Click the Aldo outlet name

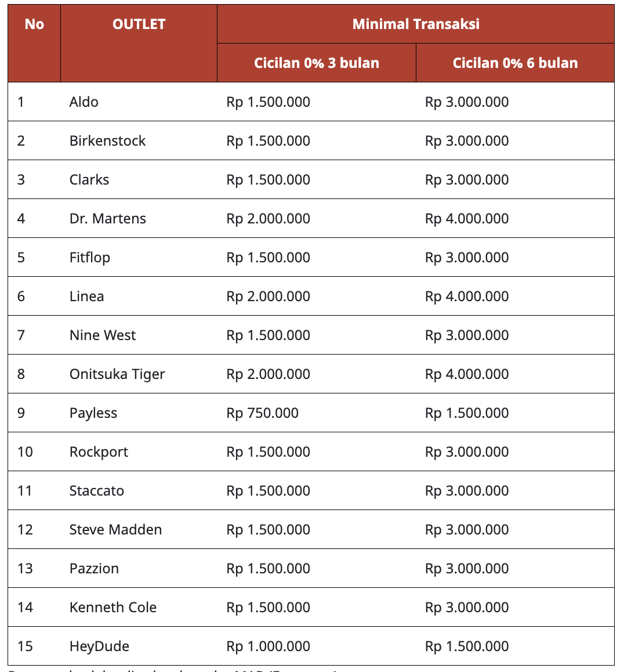point(84,102)
